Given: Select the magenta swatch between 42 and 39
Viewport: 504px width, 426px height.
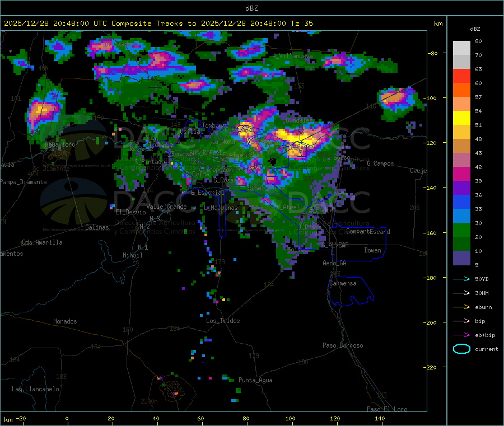Looking at the screenshot, I should (461, 174).
